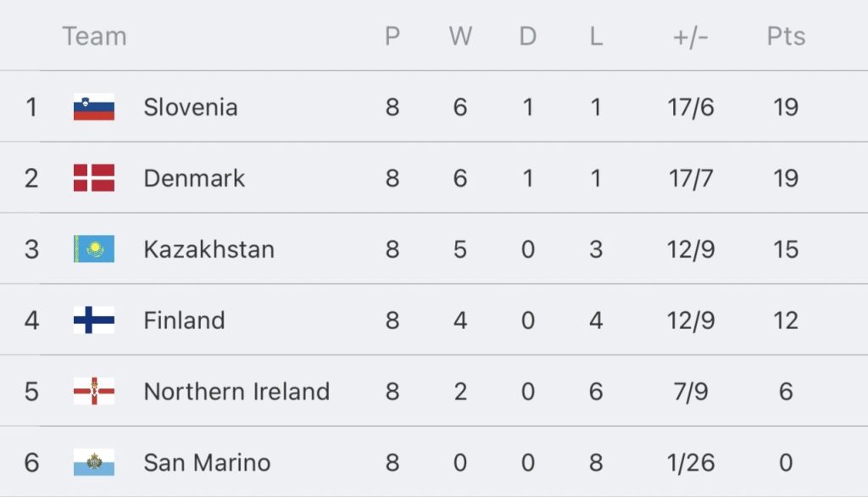Image resolution: width=868 pixels, height=497 pixels.
Task: Open the Denmark team name
Action: tap(194, 178)
